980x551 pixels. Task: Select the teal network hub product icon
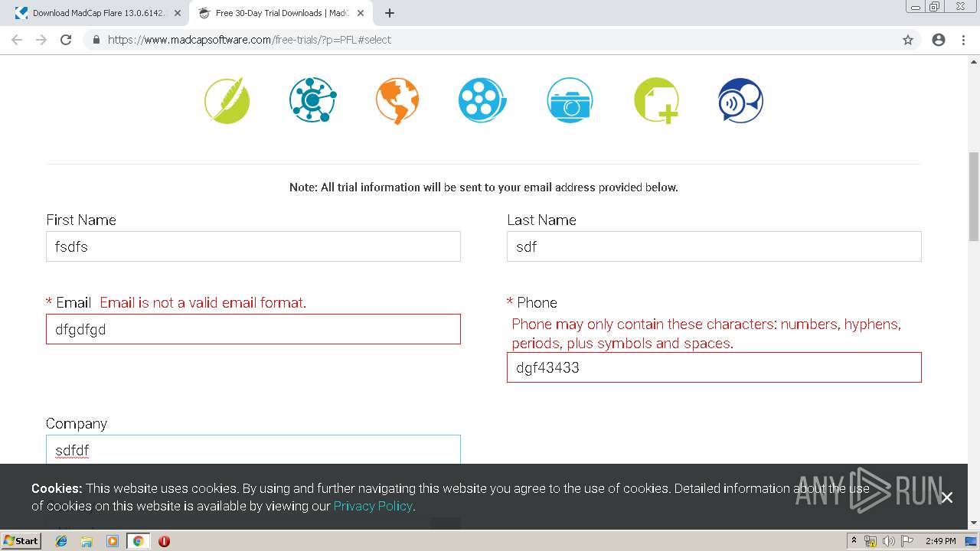pyautogui.click(x=312, y=100)
